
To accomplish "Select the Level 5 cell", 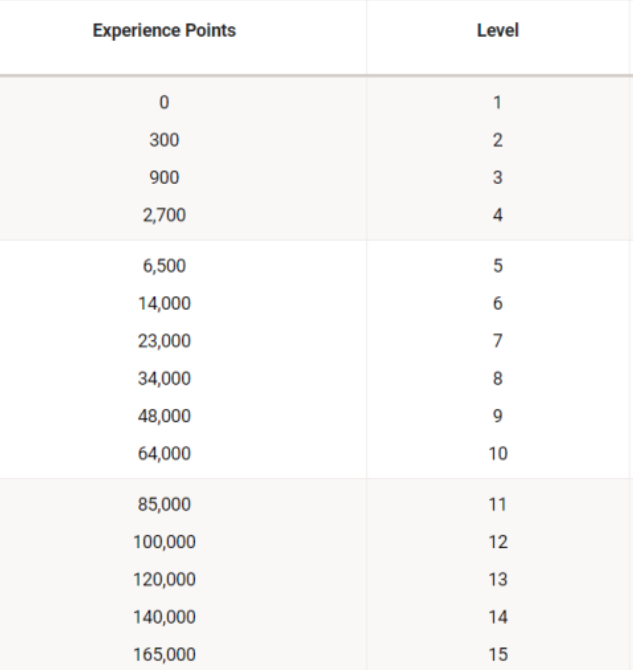I will [x=498, y=266].
